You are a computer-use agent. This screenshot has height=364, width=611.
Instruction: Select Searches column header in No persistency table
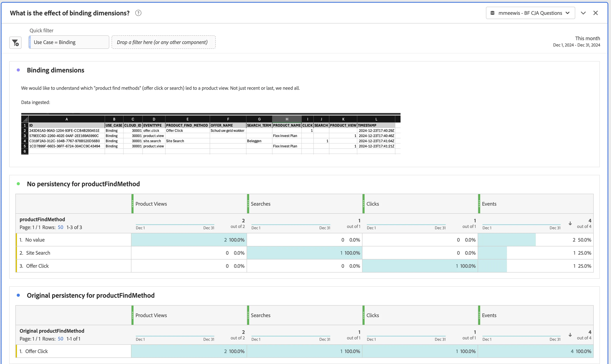[305, 204]
